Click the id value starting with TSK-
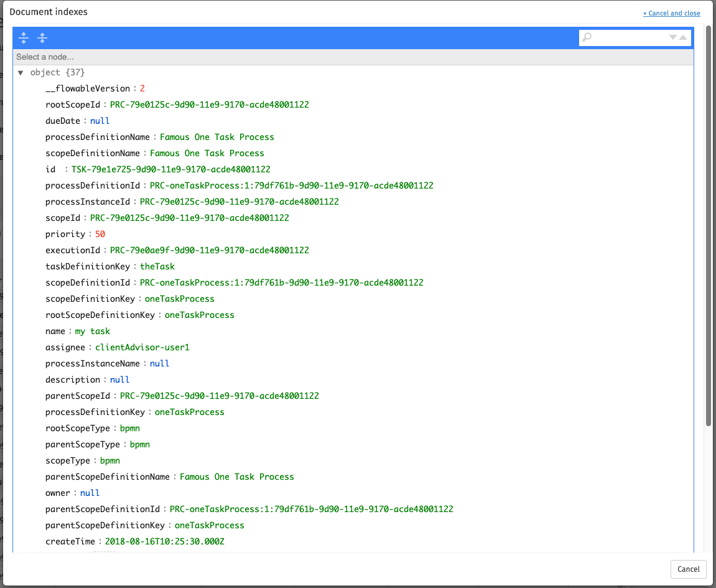This screenshot has width=716, height=588. (170, 170)
